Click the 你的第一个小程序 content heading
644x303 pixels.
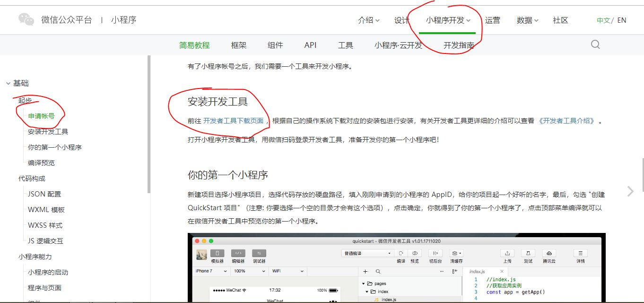click(x=228, y=175)
